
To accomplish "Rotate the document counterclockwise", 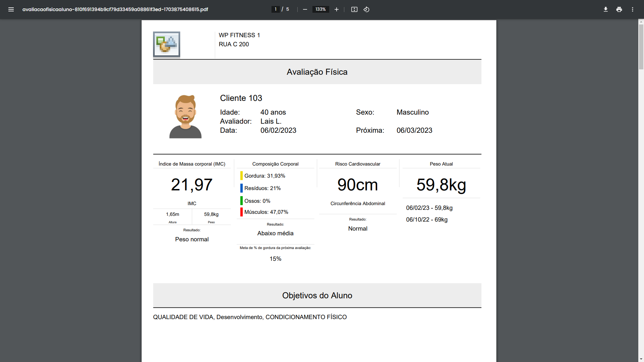I will tap(366, 9).
